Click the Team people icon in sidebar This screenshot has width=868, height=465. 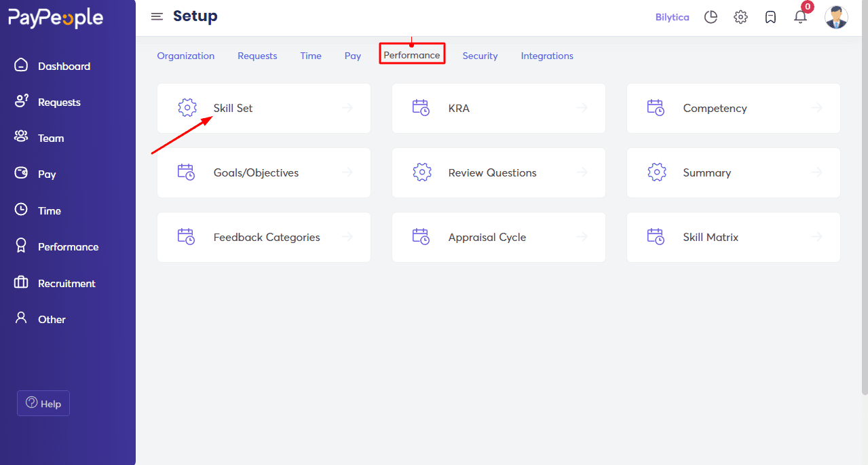(21, 137)
